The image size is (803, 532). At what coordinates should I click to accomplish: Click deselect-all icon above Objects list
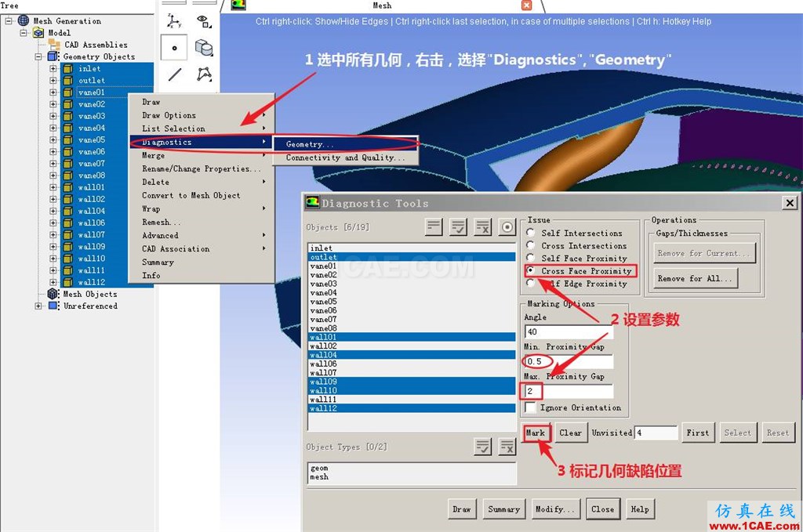click(x=483, y=226)
